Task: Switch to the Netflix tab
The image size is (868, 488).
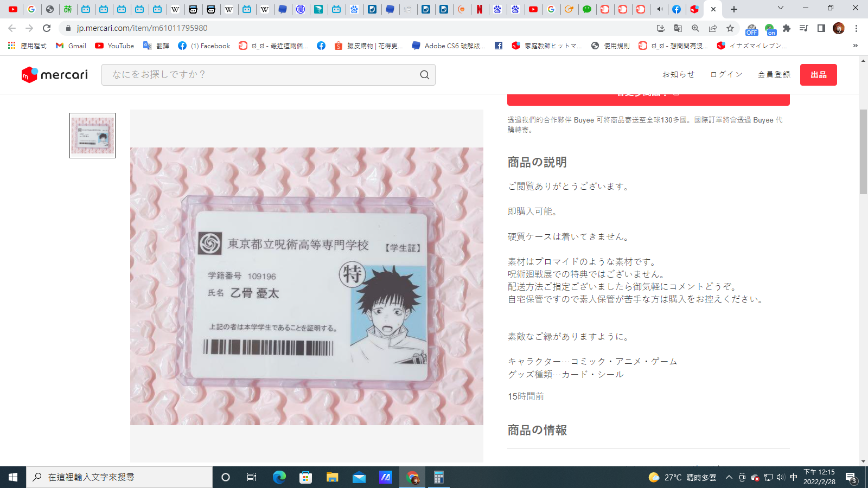Action: pos(480,9)
